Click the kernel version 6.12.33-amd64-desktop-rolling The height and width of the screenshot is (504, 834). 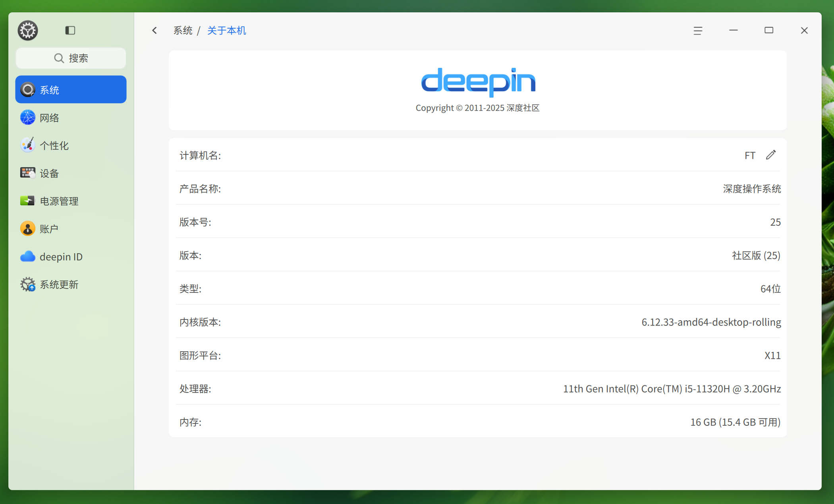click(711, 322)
